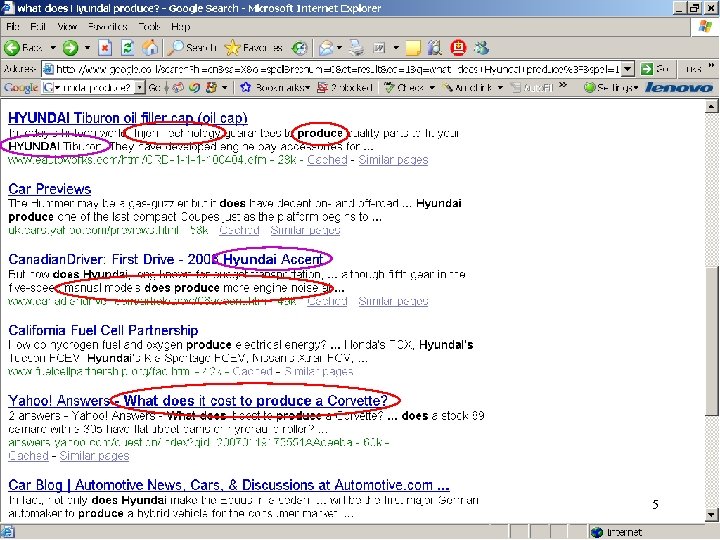The image size is (720, 540).
Task: Click the spell Check button on the Google toolbar
Action: 404,87
